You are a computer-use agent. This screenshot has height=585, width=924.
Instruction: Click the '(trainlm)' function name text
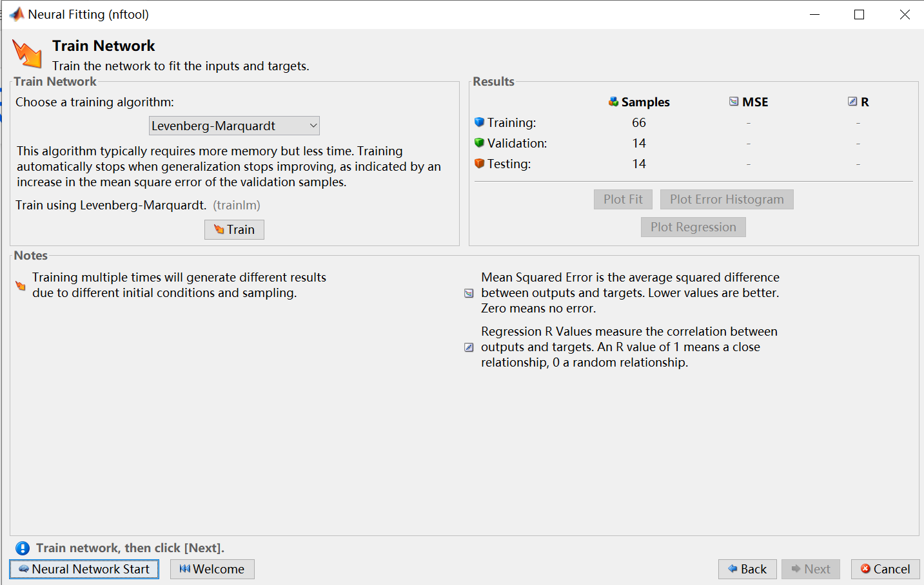coord(237,205)
